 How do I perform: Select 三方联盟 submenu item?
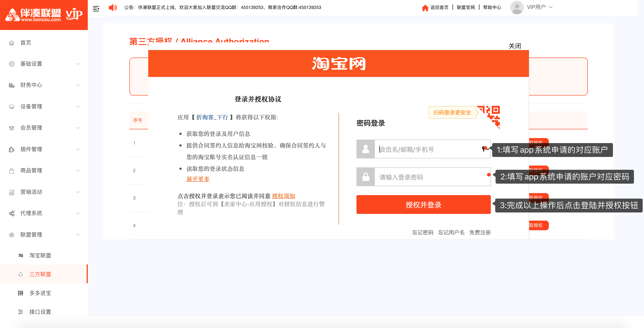tap(44, 274)
